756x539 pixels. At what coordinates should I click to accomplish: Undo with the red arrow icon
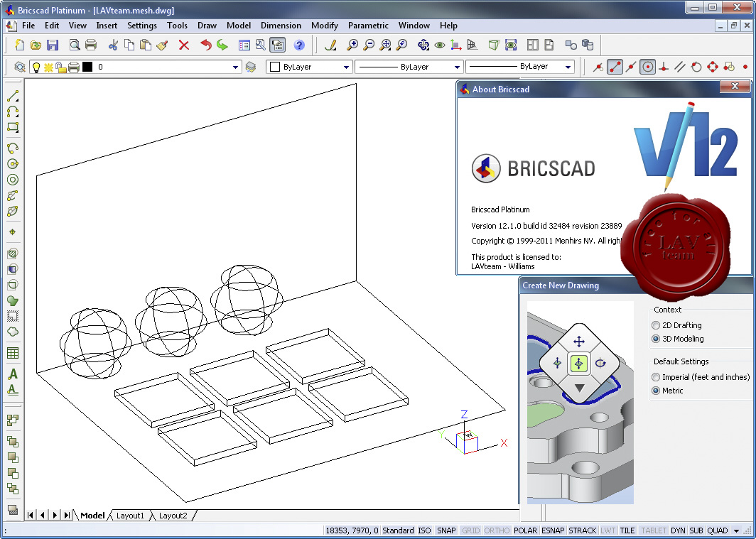tap(206, 45)
